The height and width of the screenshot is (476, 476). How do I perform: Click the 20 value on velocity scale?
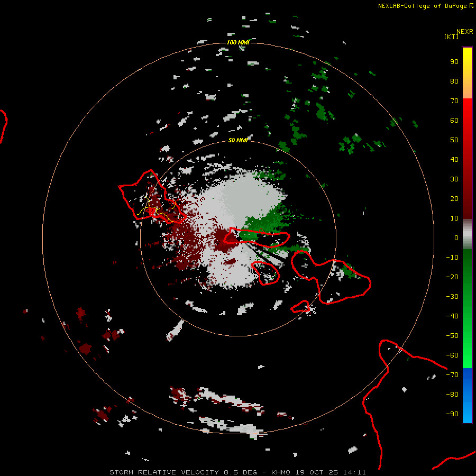tap(454, 198)
